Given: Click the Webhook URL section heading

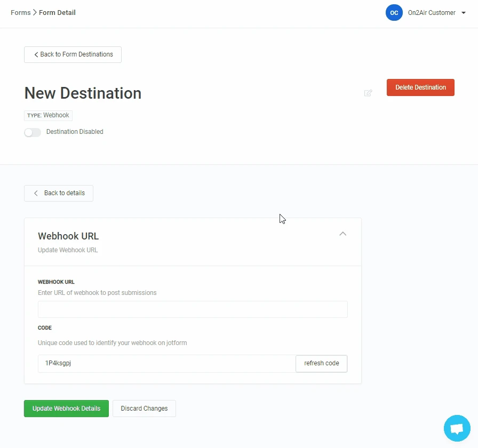Looking at the screenshot, I should (x=68, y=236).
